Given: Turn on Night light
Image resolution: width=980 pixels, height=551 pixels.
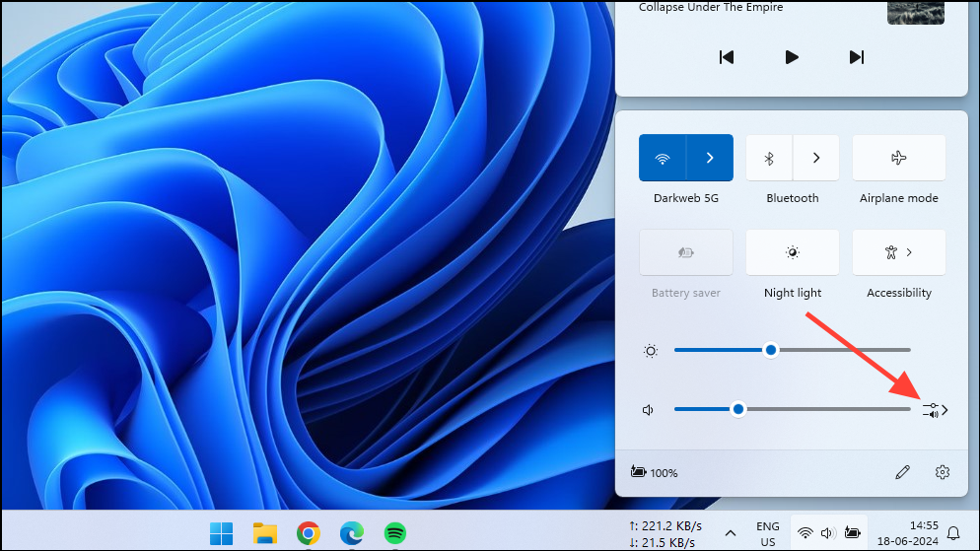Looking at the screenshot, I should coord(793,252).
